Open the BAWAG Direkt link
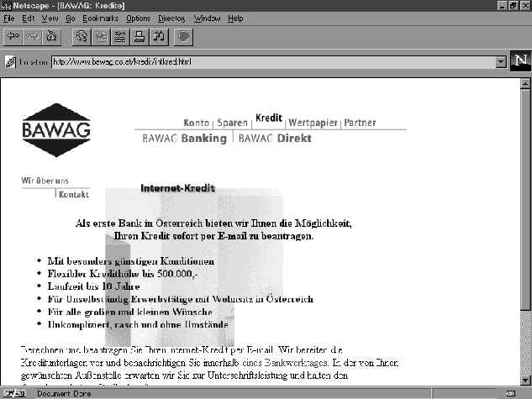 tap(275, 139)
